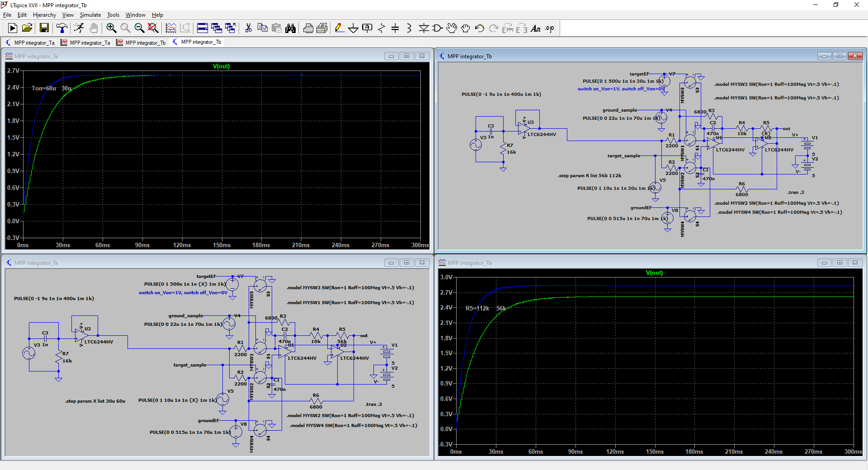
Task: Click the Undo arrow icon
Action: tap(479, 28)
